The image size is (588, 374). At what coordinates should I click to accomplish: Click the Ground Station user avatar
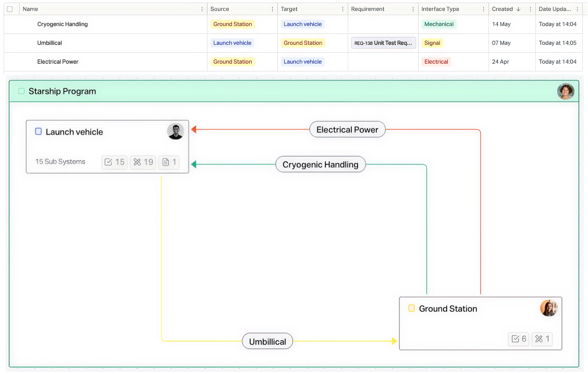(549, 308)
